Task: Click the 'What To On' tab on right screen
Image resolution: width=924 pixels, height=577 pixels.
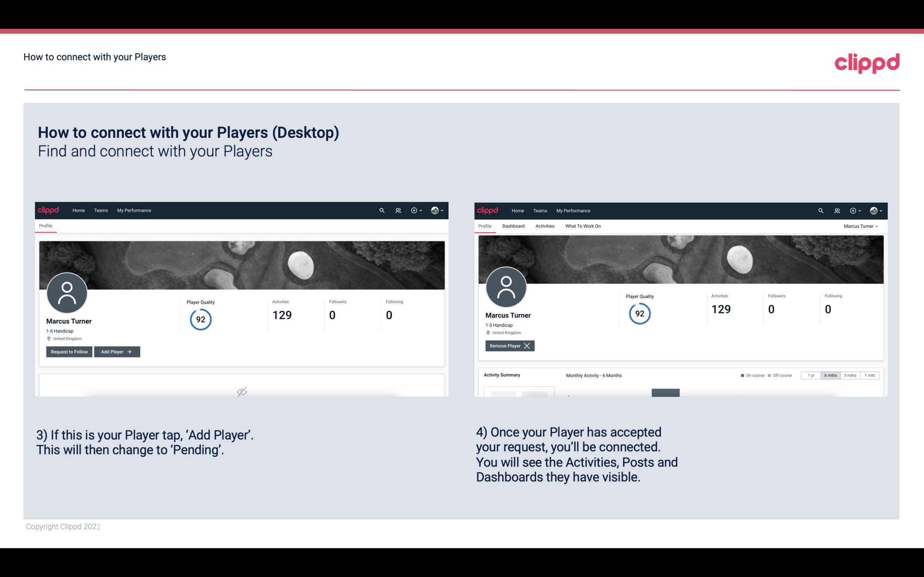Action: pos(583,226)
